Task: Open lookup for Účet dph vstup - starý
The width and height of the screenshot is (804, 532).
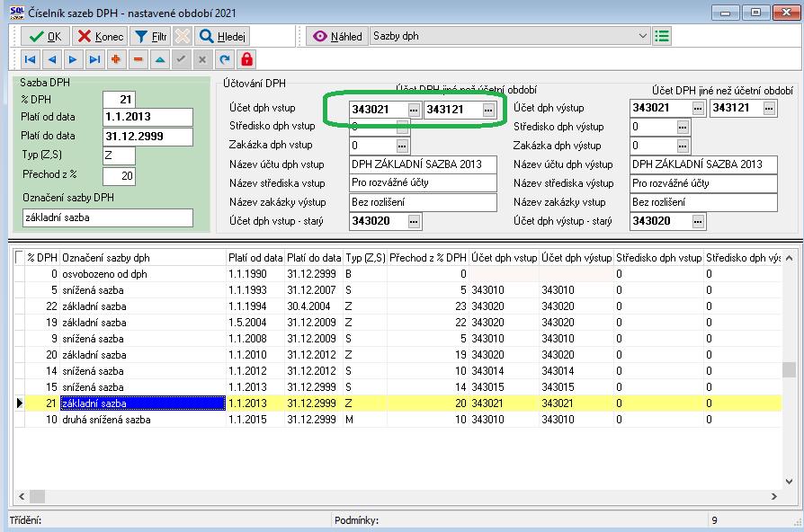Action: tap(414, 221)
